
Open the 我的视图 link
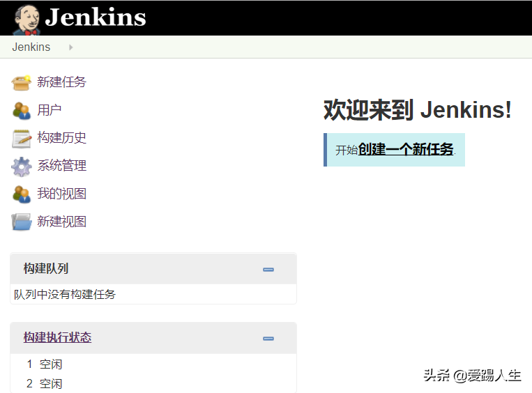[61, 194]
